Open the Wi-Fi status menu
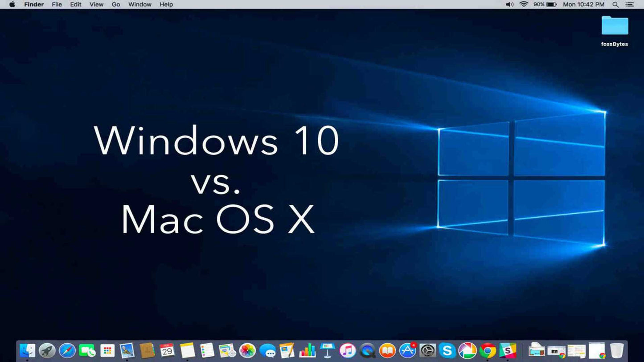This screenshot has height=362, width=644. [524, 4]
